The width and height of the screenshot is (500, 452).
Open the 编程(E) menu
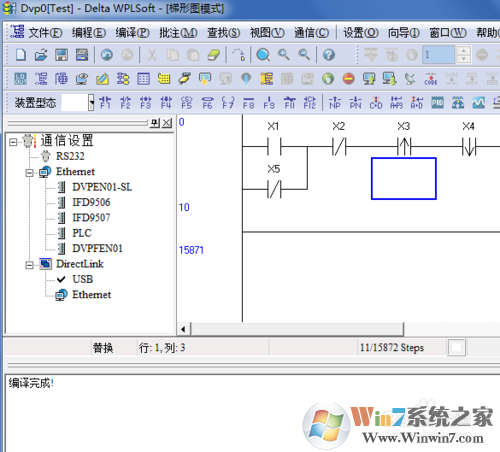pyautogui.click(x=89, y=33)
